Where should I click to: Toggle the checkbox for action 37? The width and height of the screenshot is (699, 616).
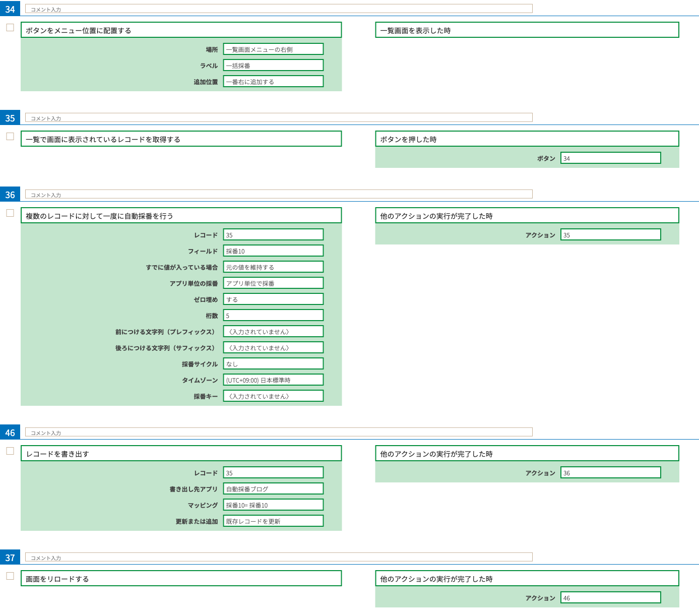10,576
